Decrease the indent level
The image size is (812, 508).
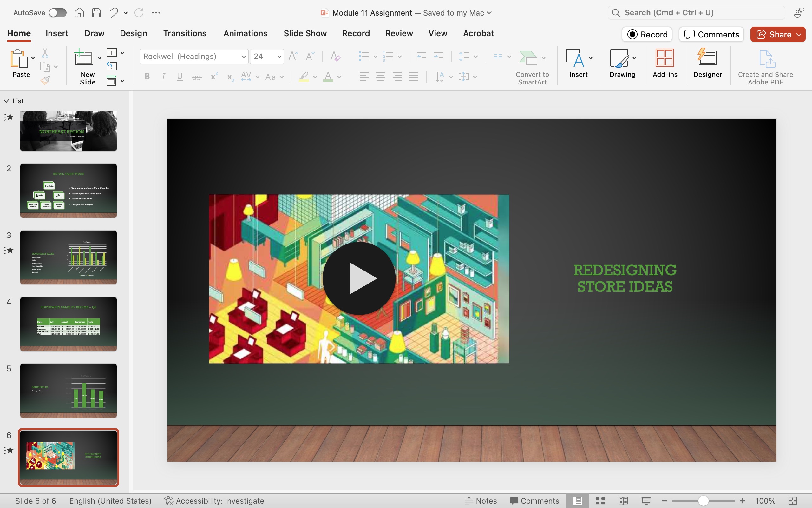pyautogui.click(x=422, y=56)
